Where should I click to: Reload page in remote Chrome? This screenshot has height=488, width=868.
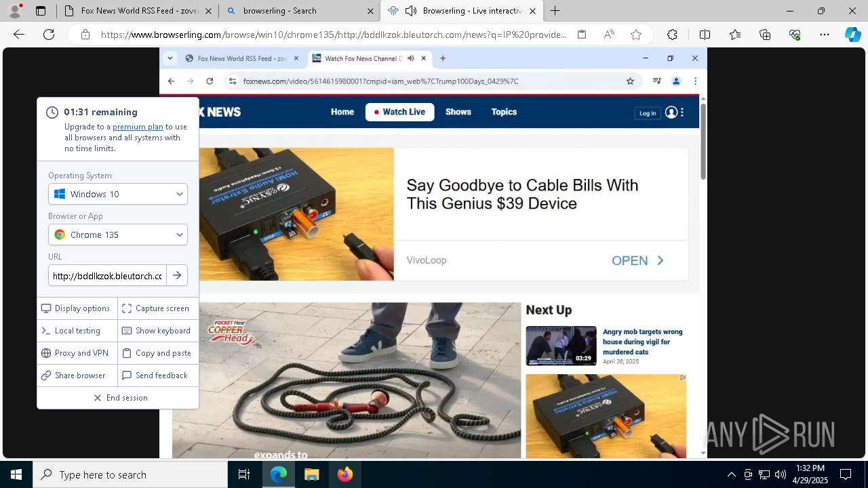pos(210,81)
